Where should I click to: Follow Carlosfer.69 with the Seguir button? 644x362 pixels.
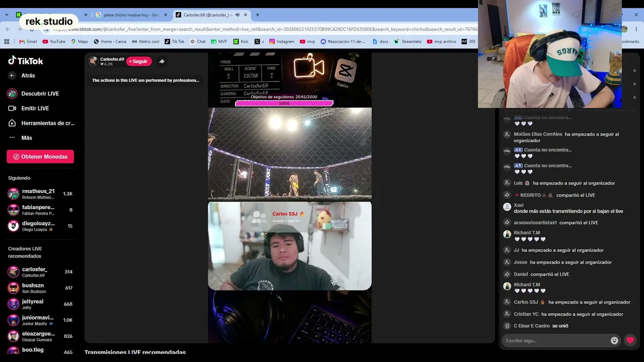click(x=139, y=61)
